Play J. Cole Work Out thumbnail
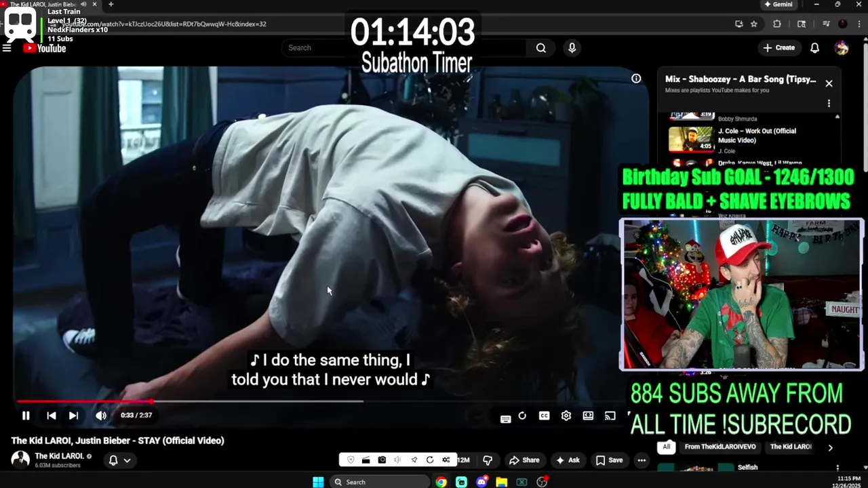This screenshot has height=488, width=868. (691, 140)
